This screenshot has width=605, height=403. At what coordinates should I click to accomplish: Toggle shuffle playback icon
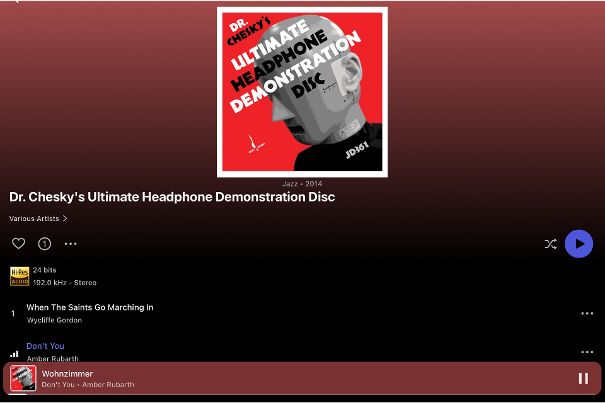(551, 244)
